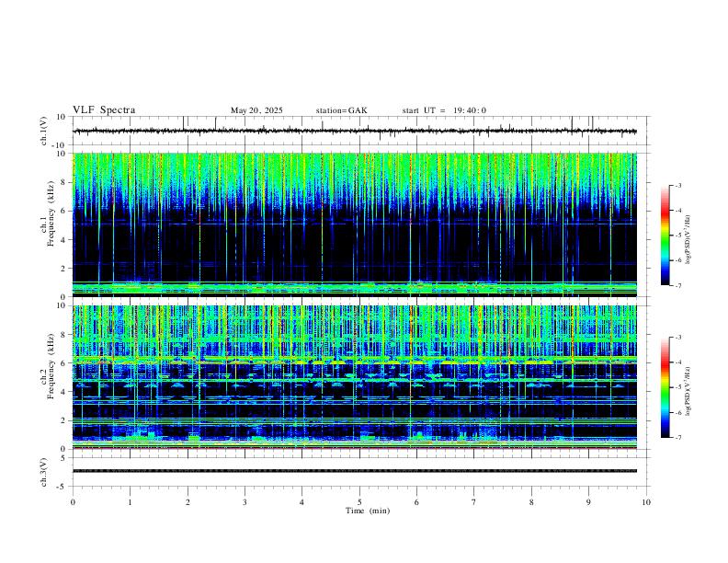
Task: Click the "-7" label on the lower color bar
Action: click(677, 437)
